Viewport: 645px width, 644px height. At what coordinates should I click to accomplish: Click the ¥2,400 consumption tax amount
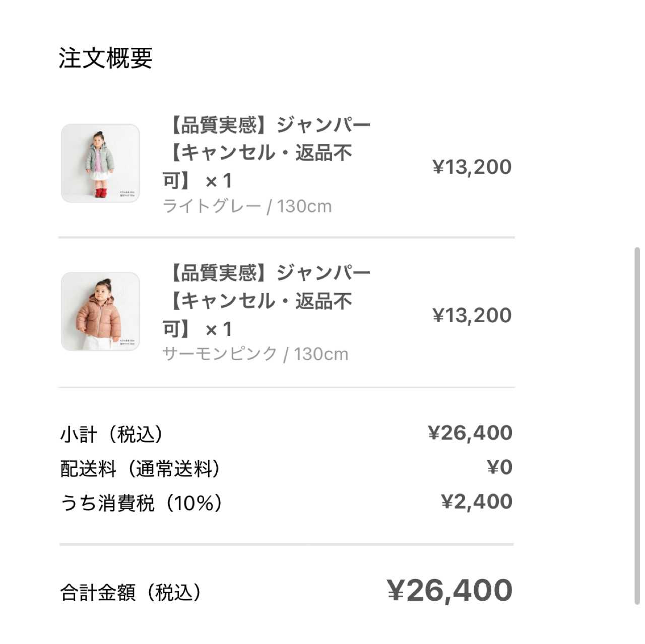(476, 502)
